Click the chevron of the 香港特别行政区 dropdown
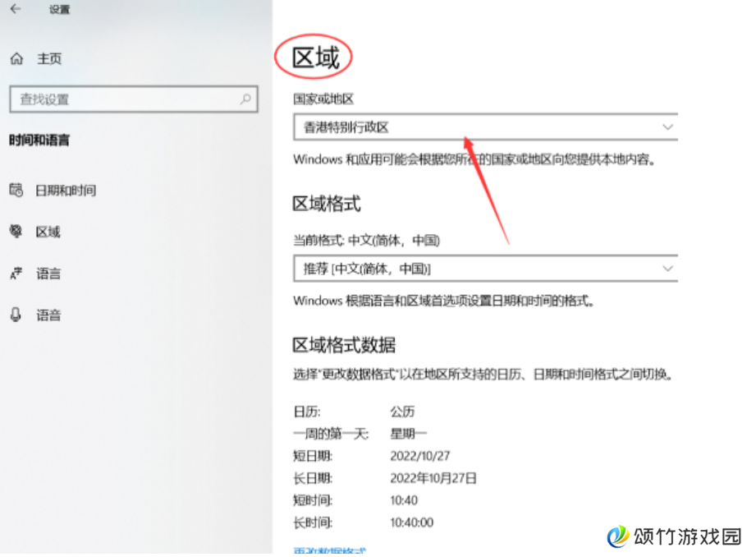 pyautogui.click(x=668, y=127)
